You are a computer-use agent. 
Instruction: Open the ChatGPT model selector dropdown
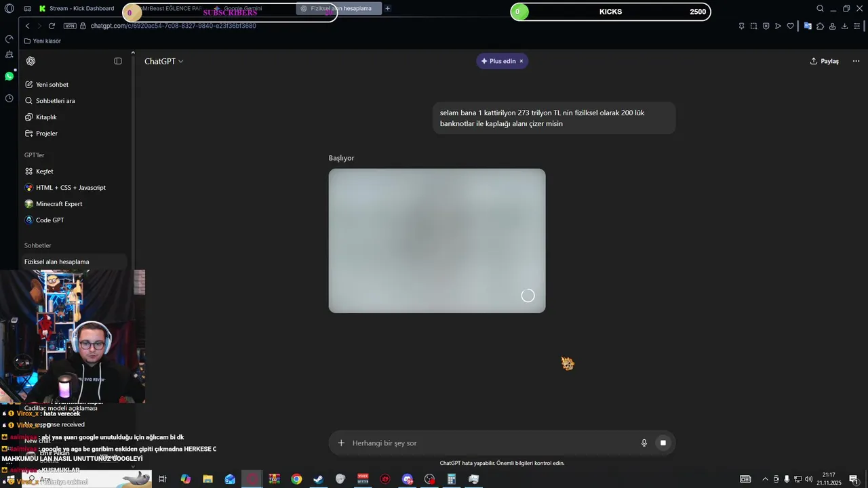point(163,61)
